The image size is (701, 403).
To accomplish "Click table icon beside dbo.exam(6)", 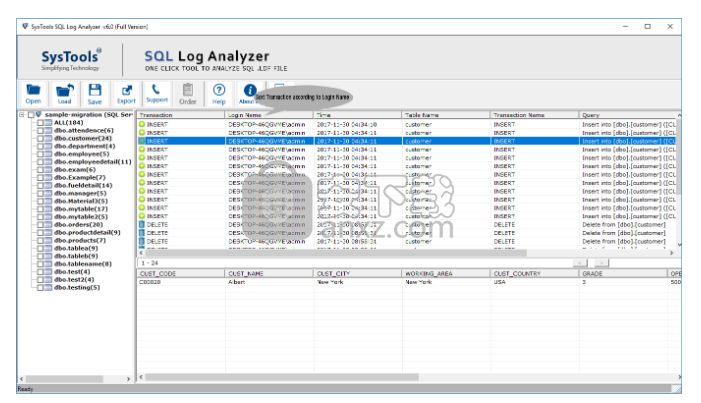I will 48,170.
